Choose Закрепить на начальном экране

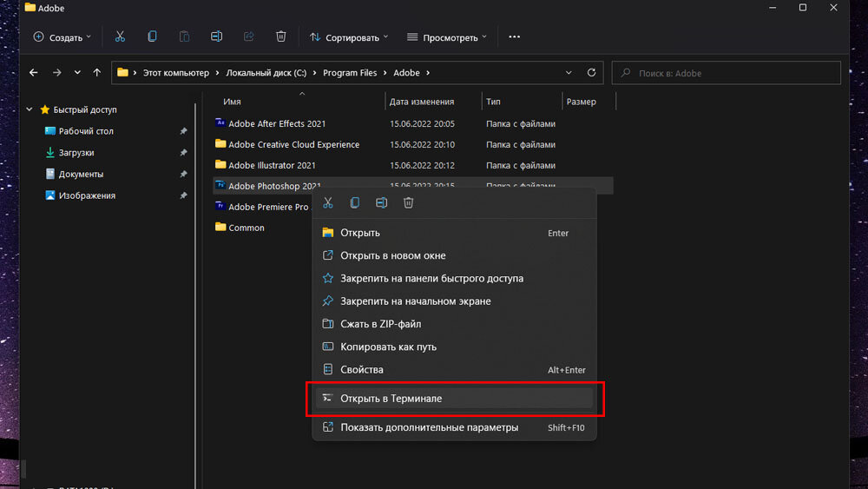(x=454, y=301)
